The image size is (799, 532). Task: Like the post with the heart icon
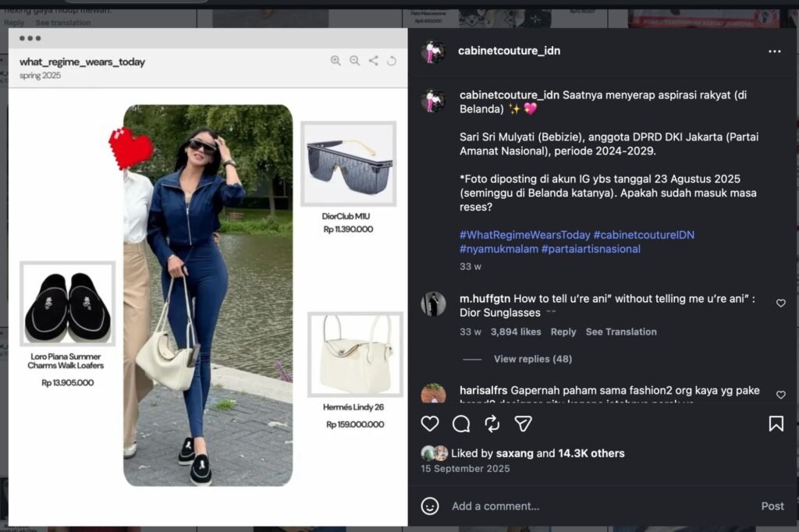coord(430,424)
